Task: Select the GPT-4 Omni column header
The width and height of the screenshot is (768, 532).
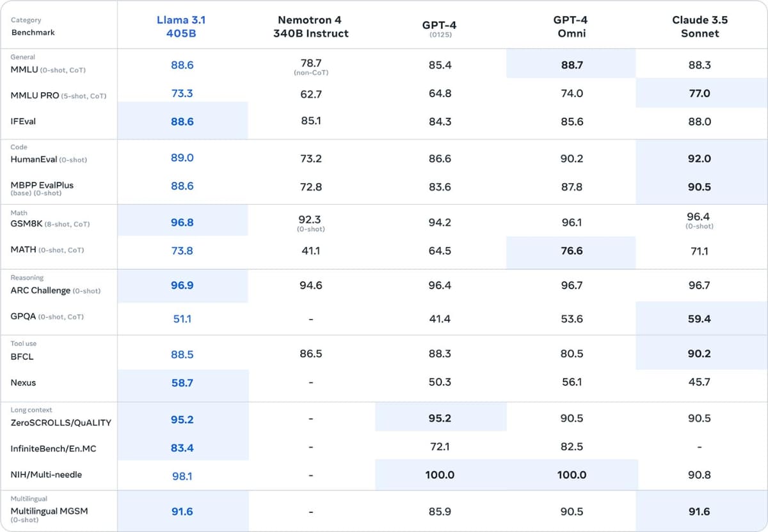Action: pos(571,26)
